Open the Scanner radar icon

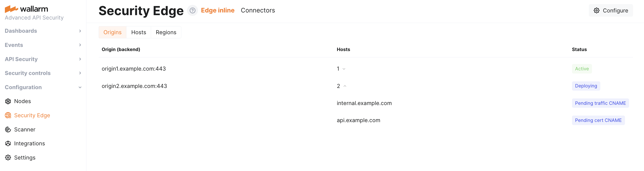point(8,129)
